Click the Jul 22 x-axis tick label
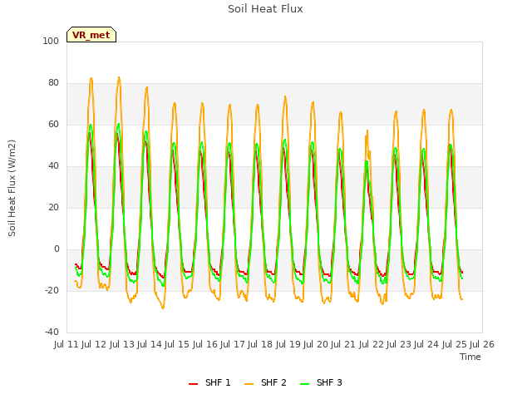 [372, 344]
